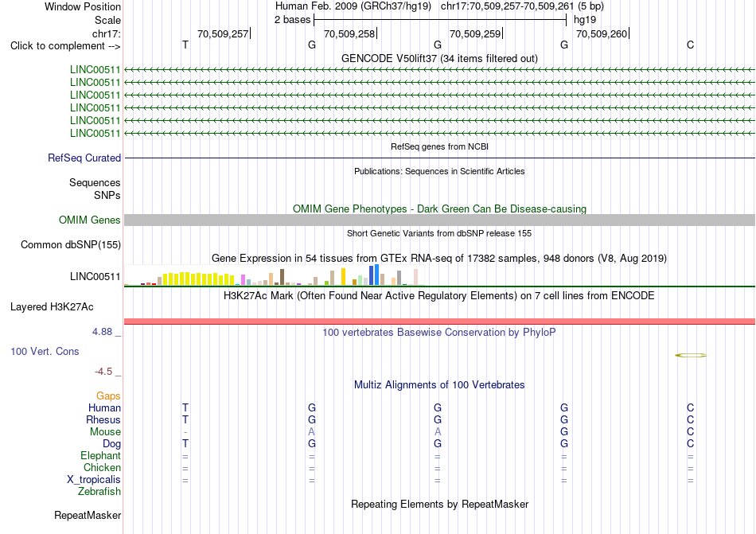Screen dimensions: 756x534
Task: Select the 'Zebrafish' alignment species label
Action: coord(99,492)
